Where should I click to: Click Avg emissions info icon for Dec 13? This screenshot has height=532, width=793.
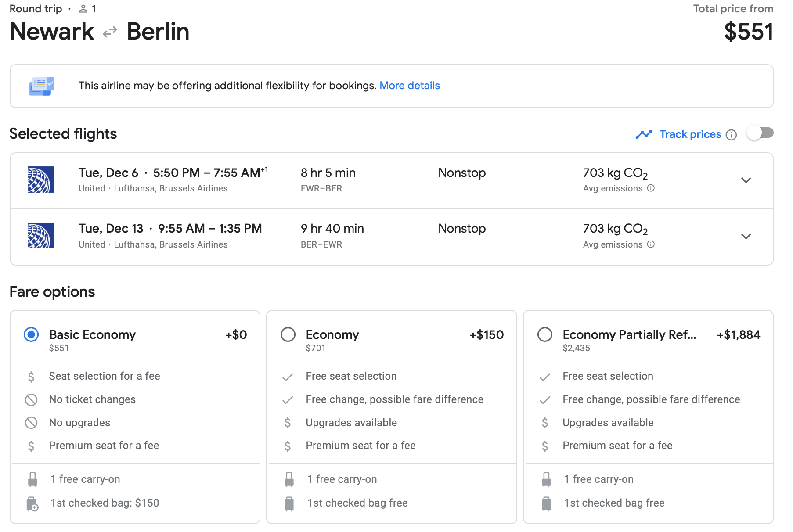651,244
